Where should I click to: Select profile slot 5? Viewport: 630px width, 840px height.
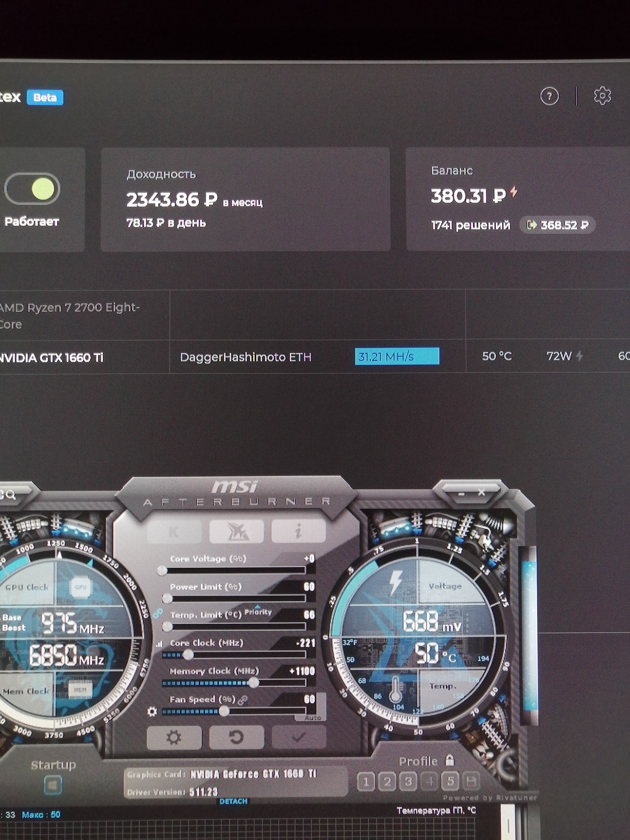pyautogui.click(x=450, y=782)
